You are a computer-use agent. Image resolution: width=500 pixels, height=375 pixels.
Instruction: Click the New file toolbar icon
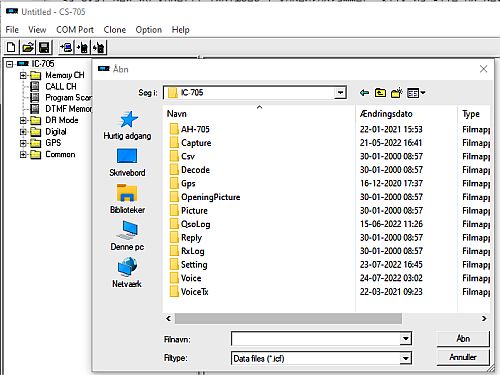point(11,47)
